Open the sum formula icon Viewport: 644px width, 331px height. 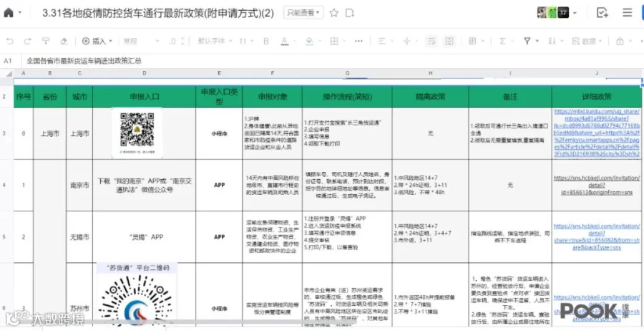pyautogui.click(x=502, y=41)
